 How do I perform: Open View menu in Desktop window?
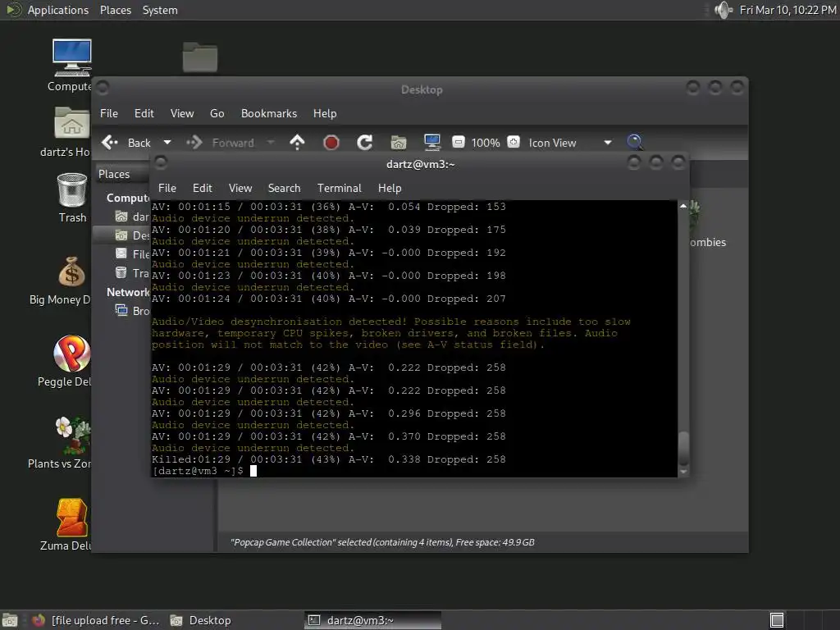pyautogui.click(x=182, y=113)
